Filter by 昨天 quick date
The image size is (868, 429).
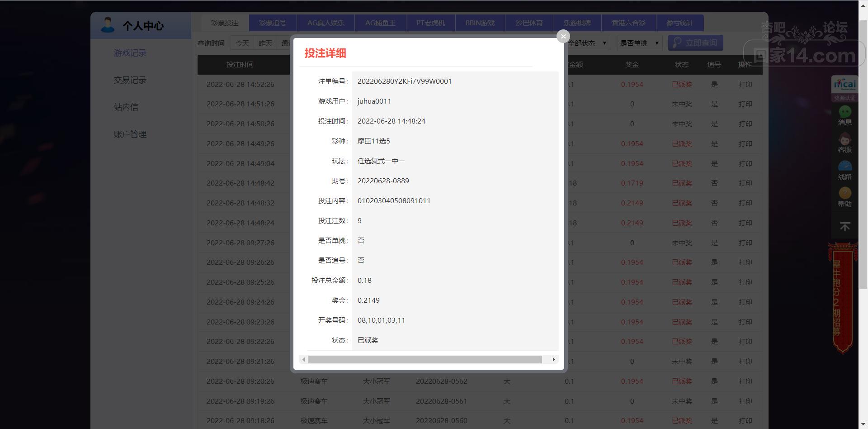(x=265, y=43)
